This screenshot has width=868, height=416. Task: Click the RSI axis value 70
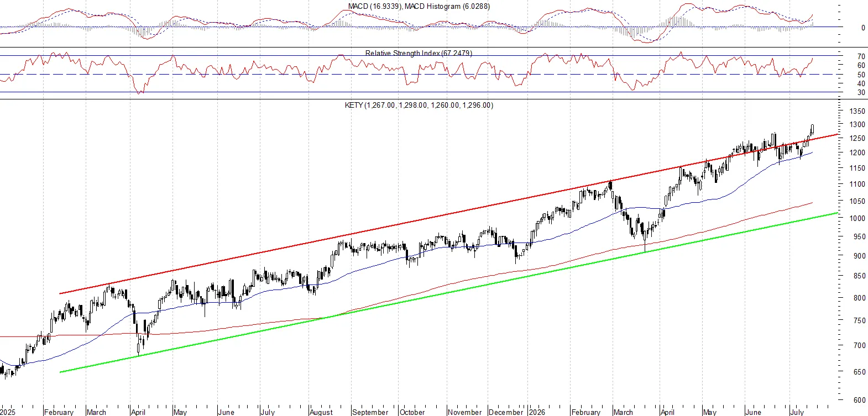point(861,56)
